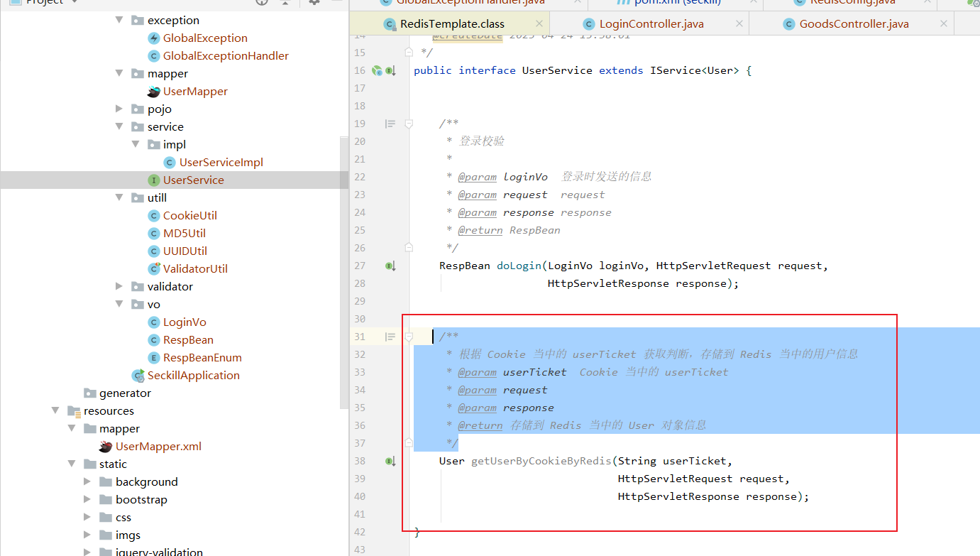Viewport: 980px width, 556px height.
Task: Collapse the resources mapper folder
Action: 71,428
